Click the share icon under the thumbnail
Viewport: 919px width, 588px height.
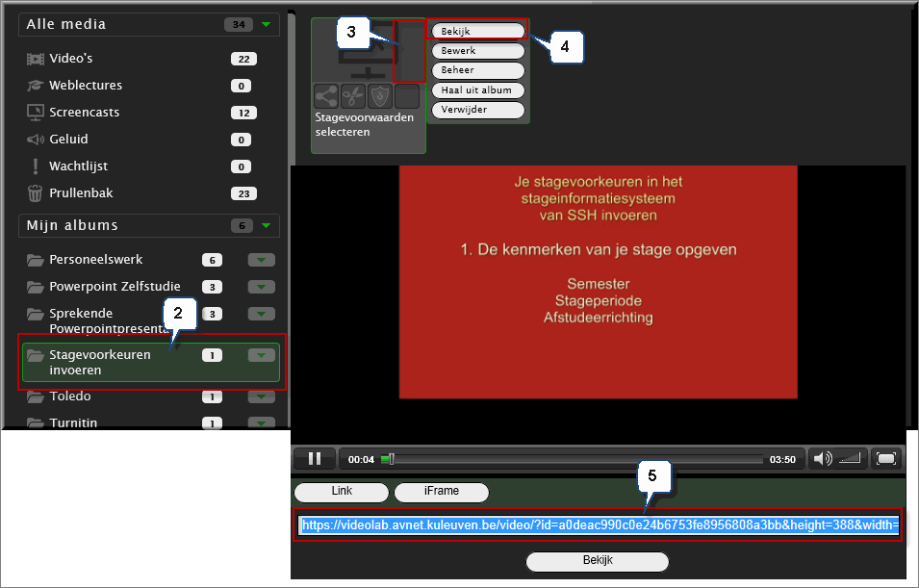[x=326, y=96]
